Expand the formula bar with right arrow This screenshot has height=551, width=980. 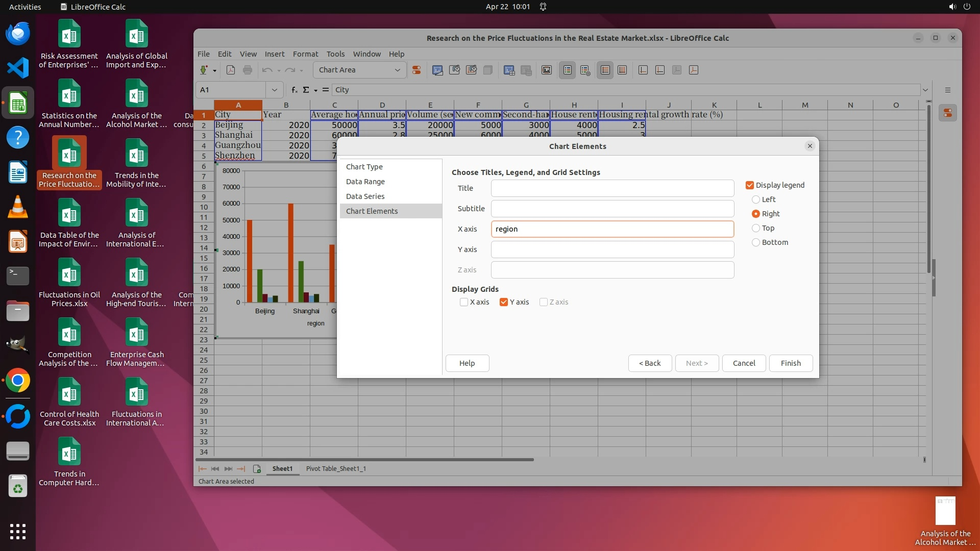pos(925,90)
